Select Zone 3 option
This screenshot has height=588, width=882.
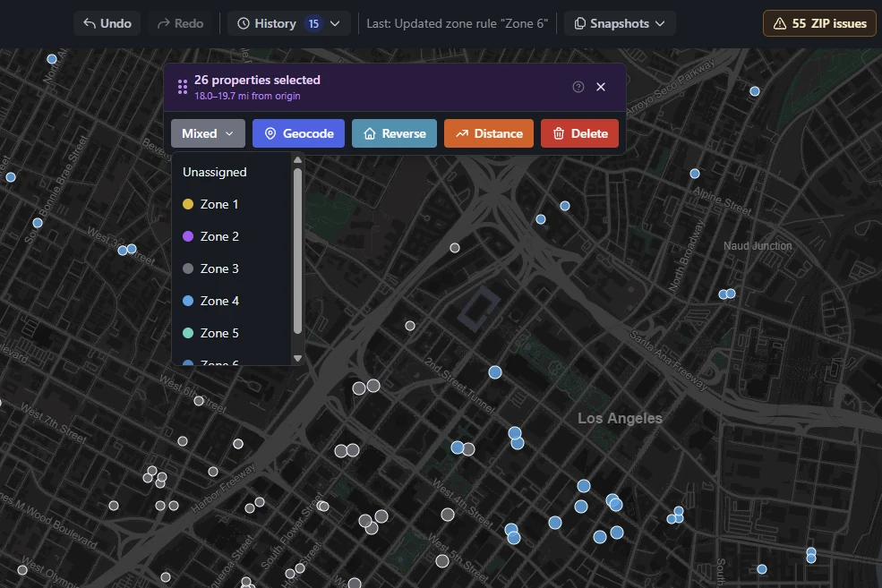232,268
